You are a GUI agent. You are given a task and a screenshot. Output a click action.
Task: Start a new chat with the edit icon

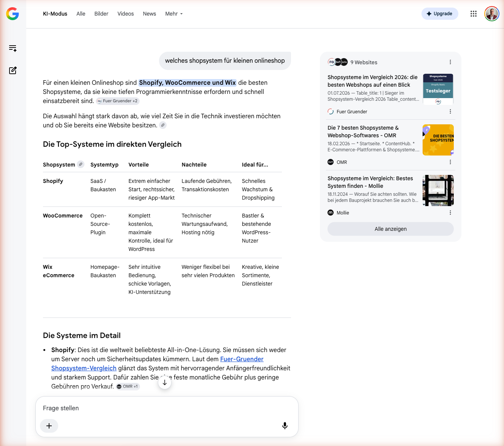click(13, 70)
